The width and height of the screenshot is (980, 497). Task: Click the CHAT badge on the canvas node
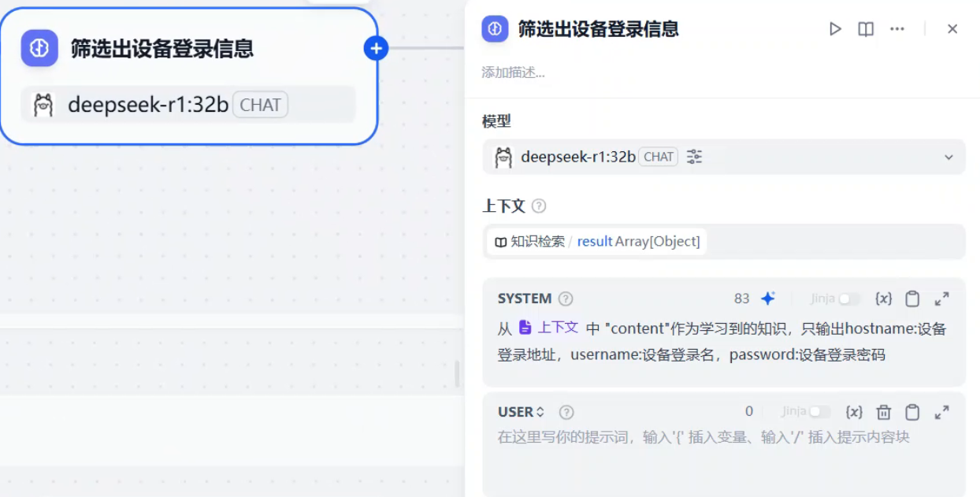pos(260,105)
